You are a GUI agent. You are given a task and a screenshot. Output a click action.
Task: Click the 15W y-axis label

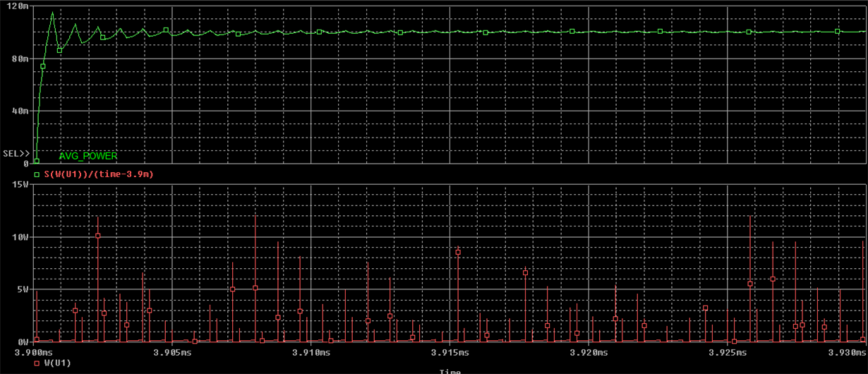coord(20,185)
